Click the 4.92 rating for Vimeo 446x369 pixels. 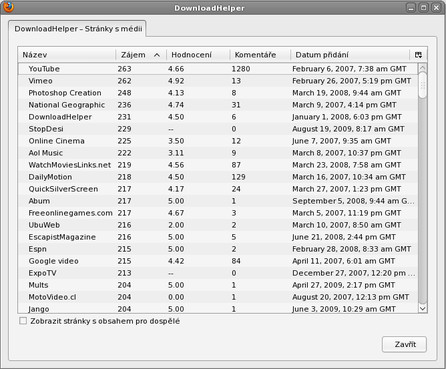coord(176,81)
